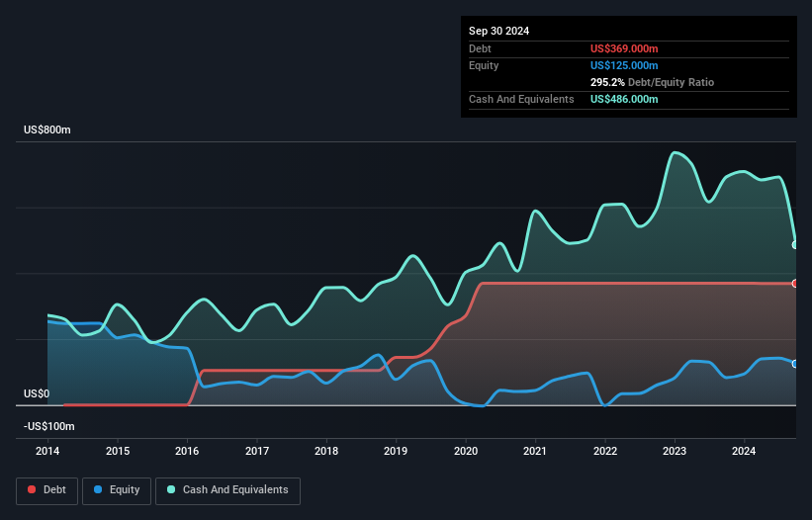Select the blue Equity endpoint marker on chart
Screen dimensions: 812x520
pyautogui.click(x=794, y=364)
